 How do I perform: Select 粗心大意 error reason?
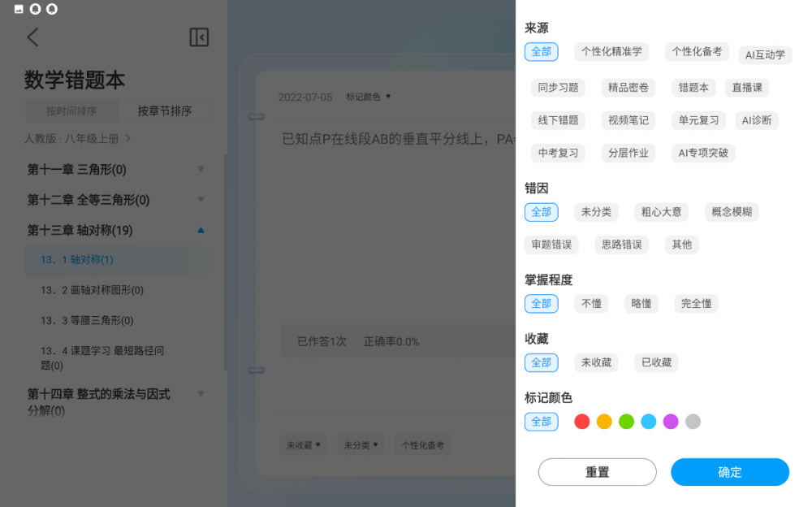[x=661, y=212]
